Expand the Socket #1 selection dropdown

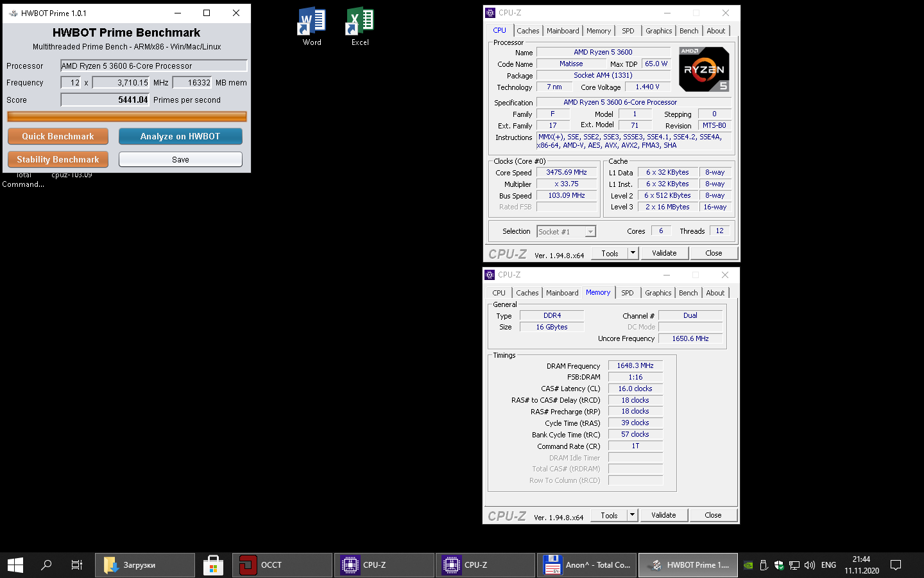point(590,232)
